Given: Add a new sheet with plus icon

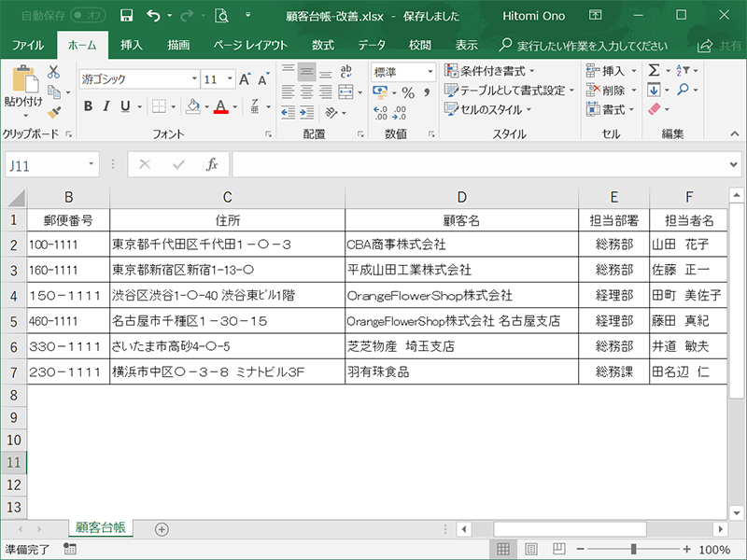Looking at the screenshot, I should coord(162,529).
